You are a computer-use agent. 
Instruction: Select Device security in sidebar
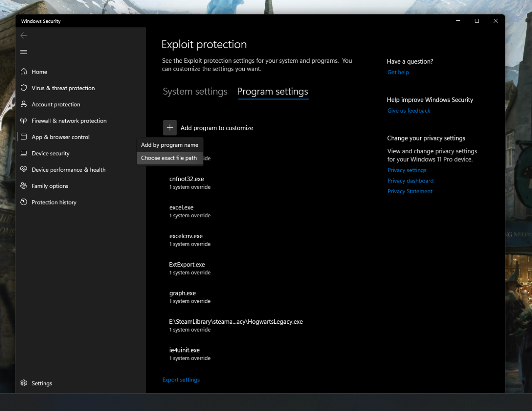click(50, 153)
